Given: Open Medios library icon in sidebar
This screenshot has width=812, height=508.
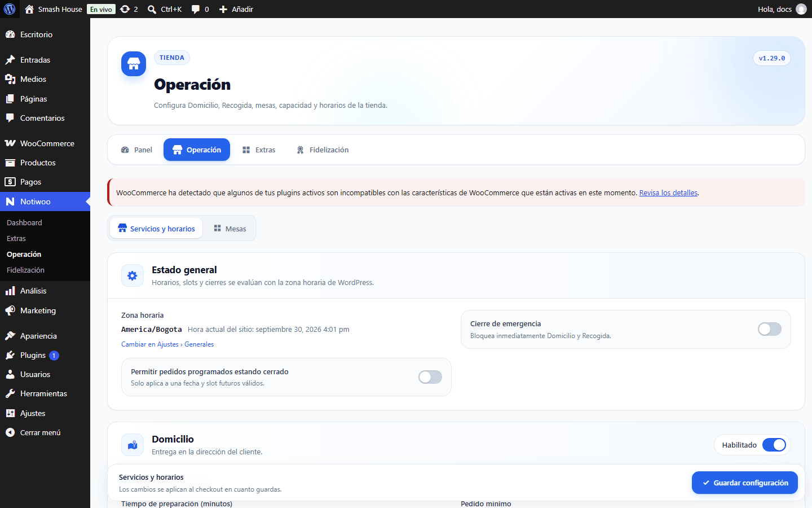Looking at the screenshot, I should (x=10, y=79).
